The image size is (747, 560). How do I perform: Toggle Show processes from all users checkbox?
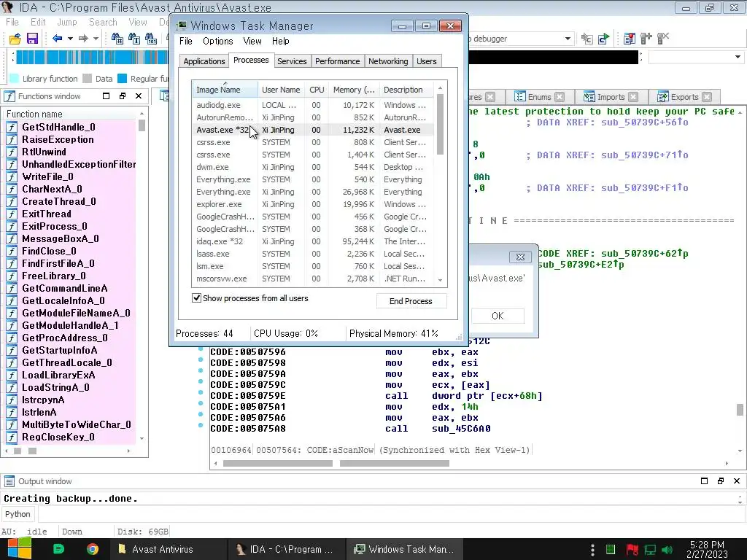(x=196, y=298)
